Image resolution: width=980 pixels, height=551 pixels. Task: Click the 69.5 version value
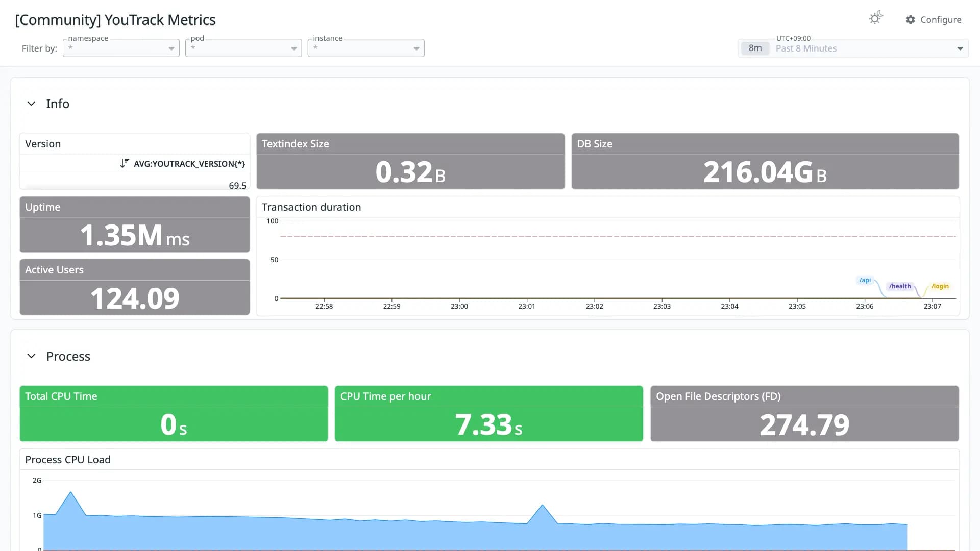[x=237, y=186]
